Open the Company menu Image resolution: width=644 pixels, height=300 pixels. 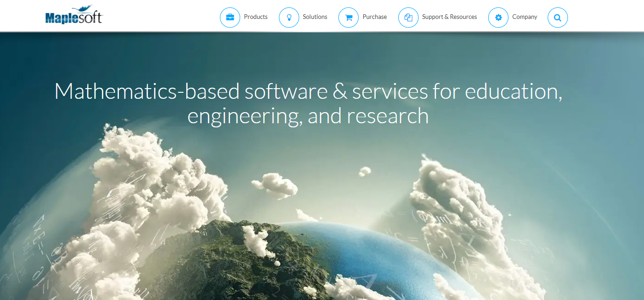pos(525,17)
